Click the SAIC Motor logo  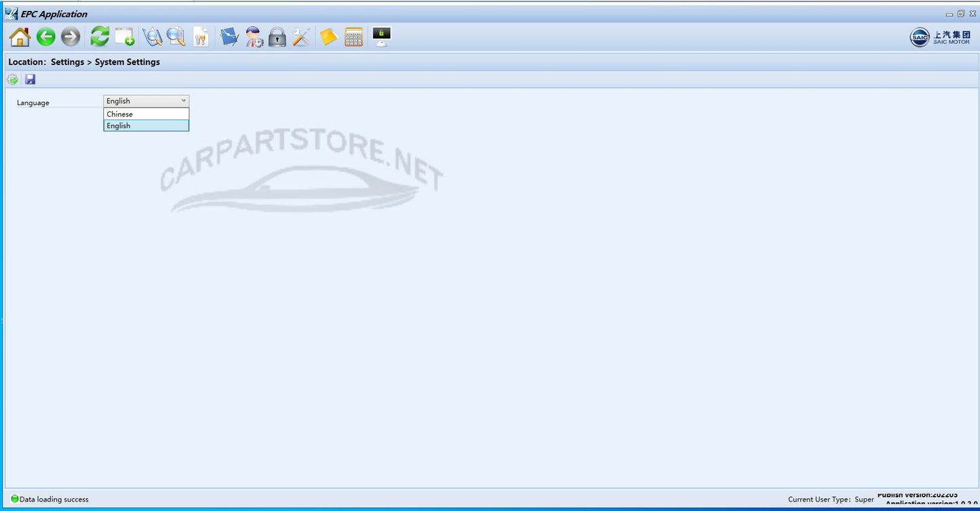940,37
